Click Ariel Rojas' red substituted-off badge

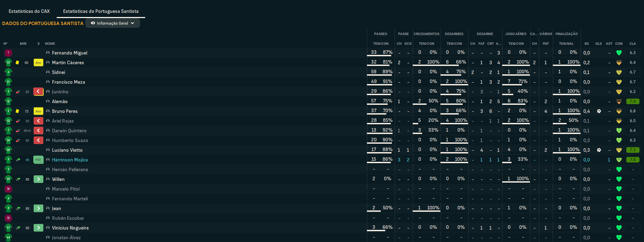(38, 121)
